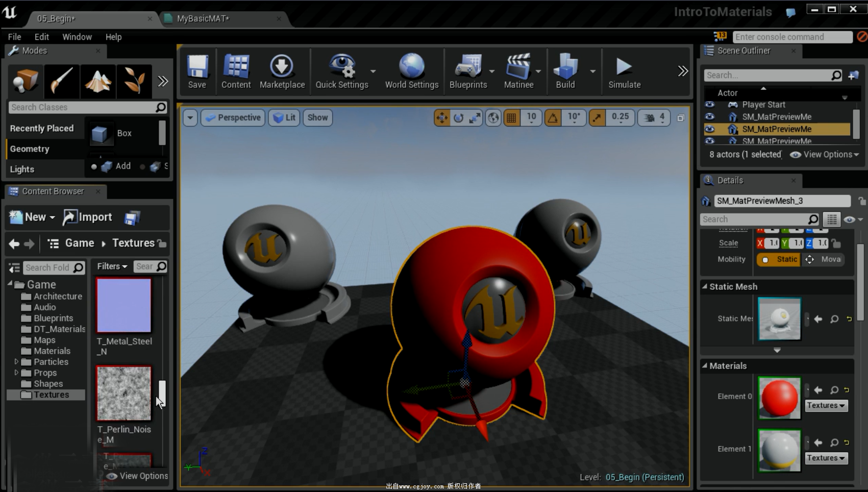
Task: Select the Foliage mode icon
Action: (134, 81)
